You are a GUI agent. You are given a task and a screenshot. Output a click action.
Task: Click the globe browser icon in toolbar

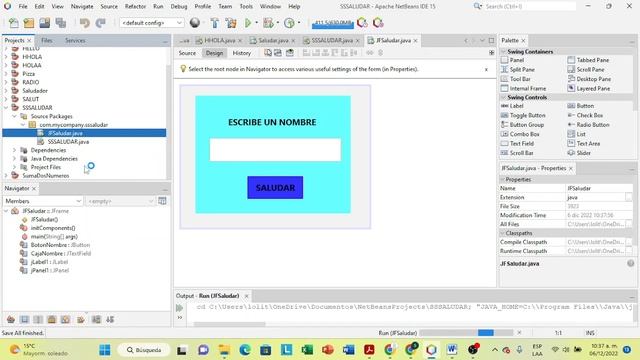[195, 23]
